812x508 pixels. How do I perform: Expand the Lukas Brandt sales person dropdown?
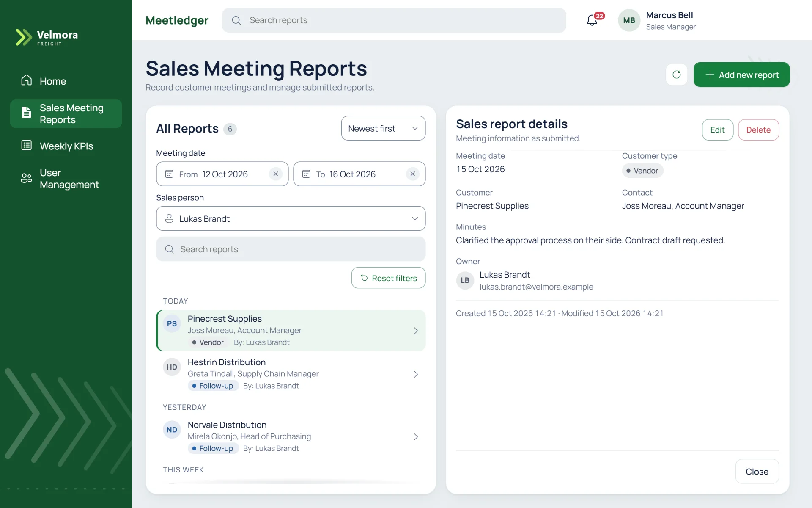coord(291,218)
